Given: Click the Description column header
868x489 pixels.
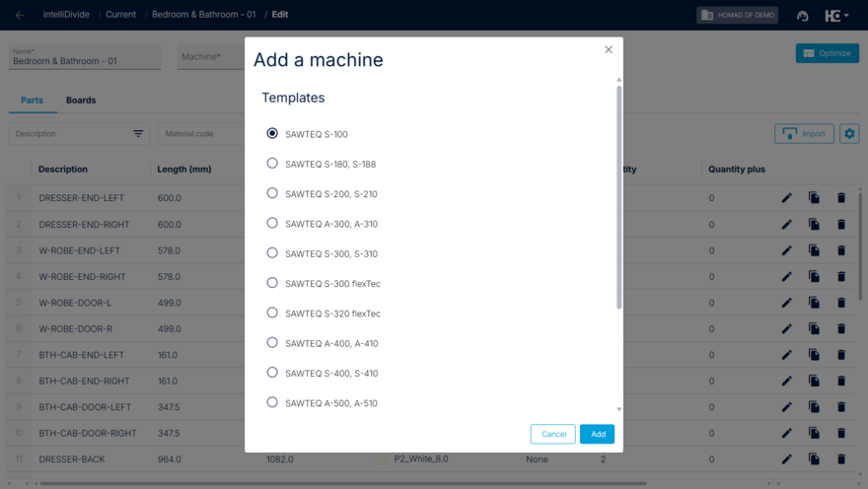Looking at the screenshot, I should (x=62, y=170).
